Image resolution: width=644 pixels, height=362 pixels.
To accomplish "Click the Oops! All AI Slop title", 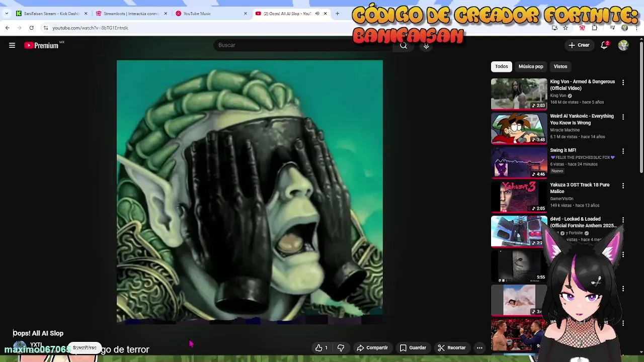I will 38,333.
